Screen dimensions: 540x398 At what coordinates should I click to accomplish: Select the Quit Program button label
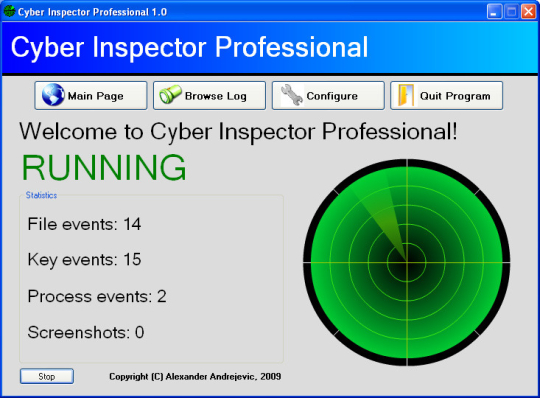455,96
